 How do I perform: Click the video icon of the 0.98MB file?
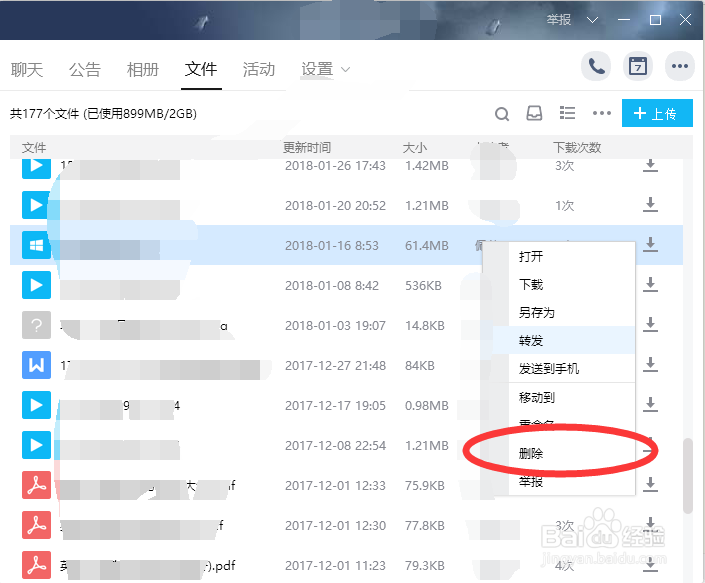click(36, 405)
